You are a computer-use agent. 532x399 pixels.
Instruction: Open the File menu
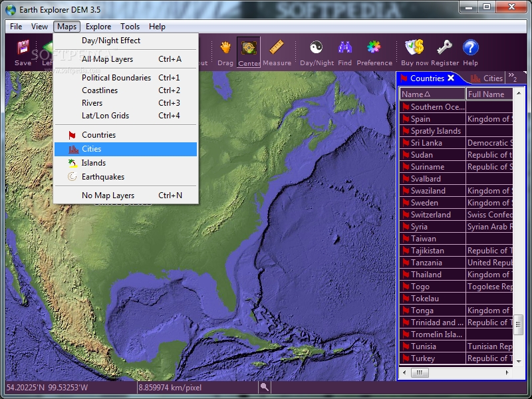16,27
